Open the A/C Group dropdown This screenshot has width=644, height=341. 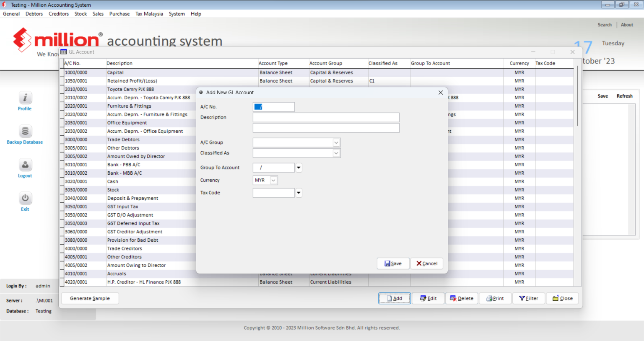[x=336, y=142]
